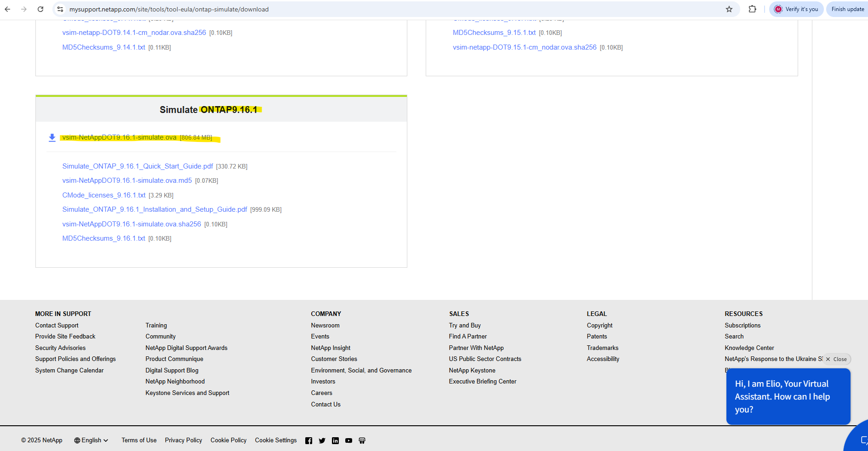Open Subscriptions under Resources

(742, 325)
